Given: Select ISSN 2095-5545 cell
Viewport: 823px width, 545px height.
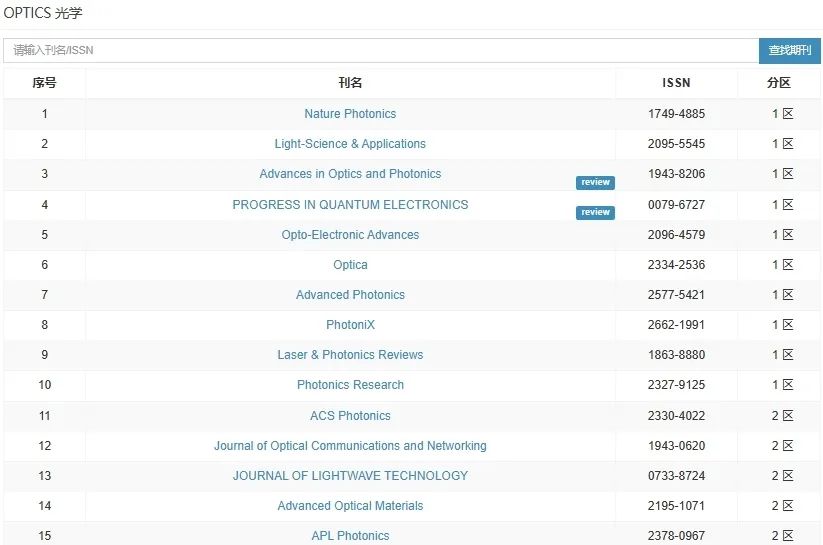Looking at the screenshot, I should (676, 143).
